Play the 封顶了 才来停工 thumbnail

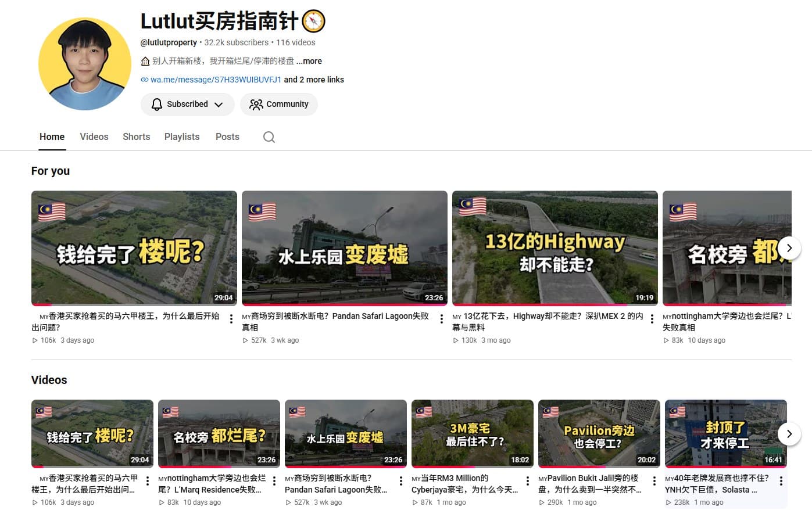coord(726,433)
